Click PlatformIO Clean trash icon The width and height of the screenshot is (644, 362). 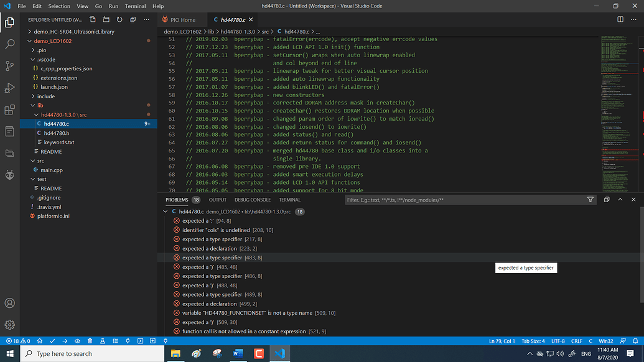coord(90,341)
